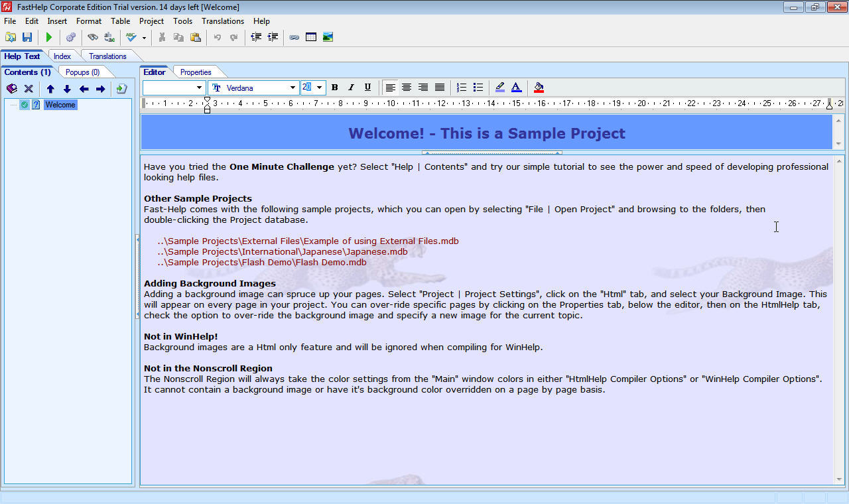Click the Replace text icon
The height and width of the screenshot is (504, 849).
(x=109, y=37)
